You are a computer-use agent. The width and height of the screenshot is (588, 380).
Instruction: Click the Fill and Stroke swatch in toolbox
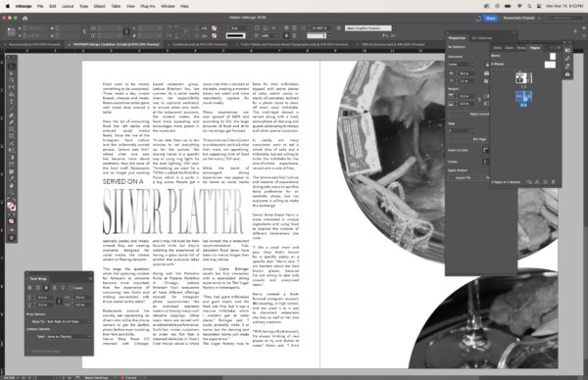point(12,207)
